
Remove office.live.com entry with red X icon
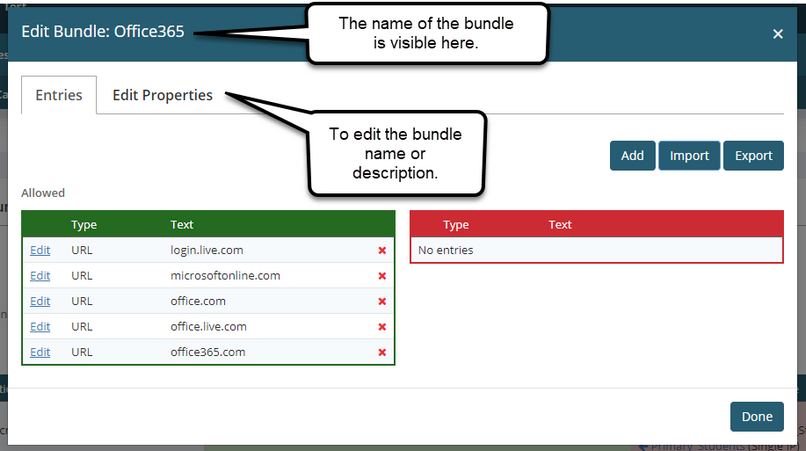click(x=382, y=327)
